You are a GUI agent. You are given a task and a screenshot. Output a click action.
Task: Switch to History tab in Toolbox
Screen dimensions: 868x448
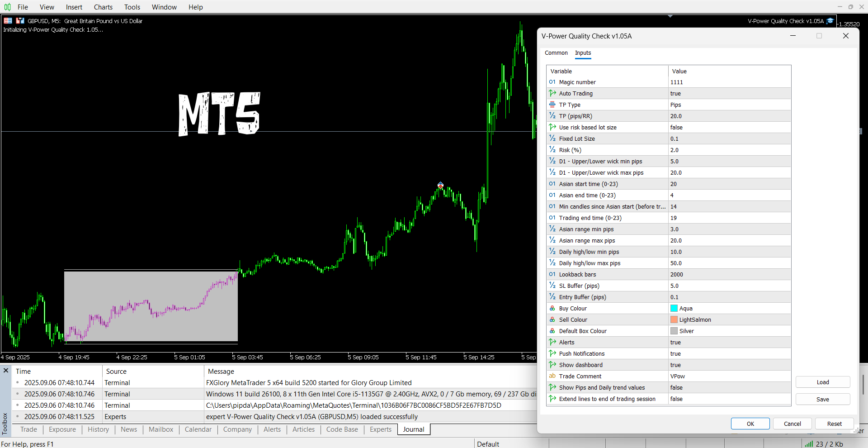coord(98,429)
